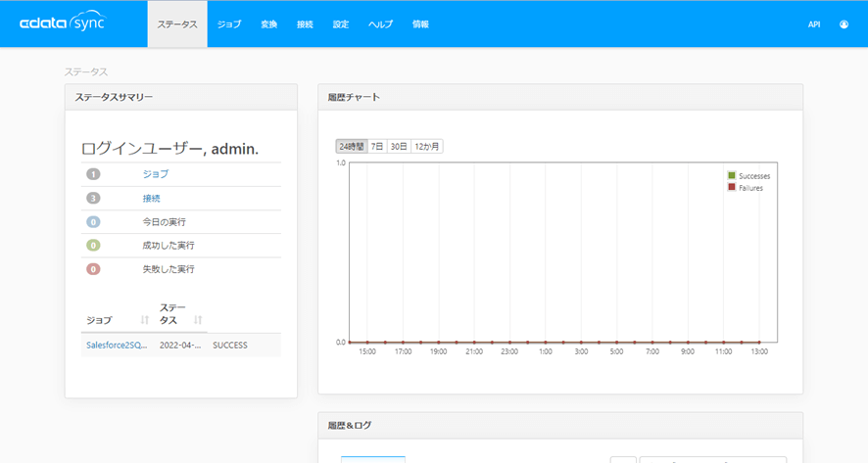Open the ヘルプ menu tab

tap(381, 24)
